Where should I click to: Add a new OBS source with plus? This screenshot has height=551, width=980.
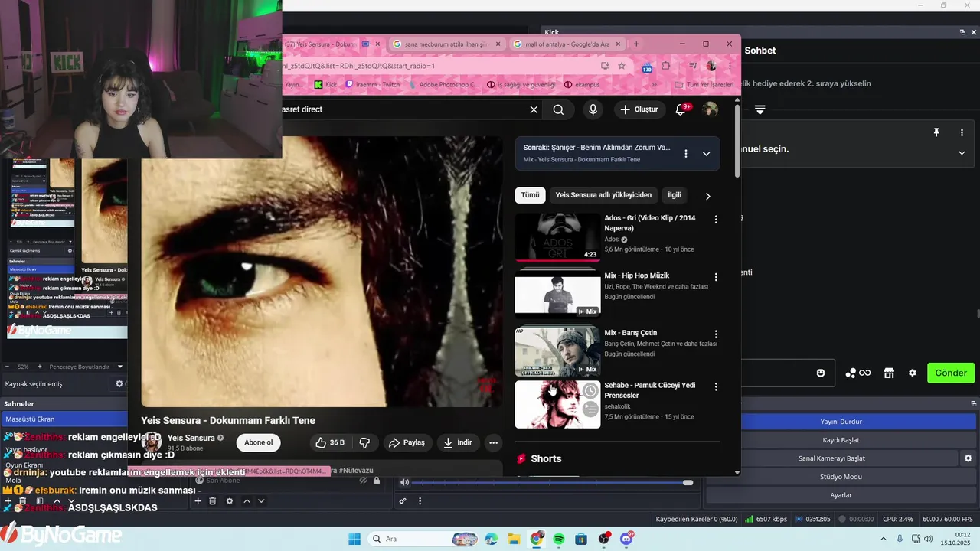198,501
